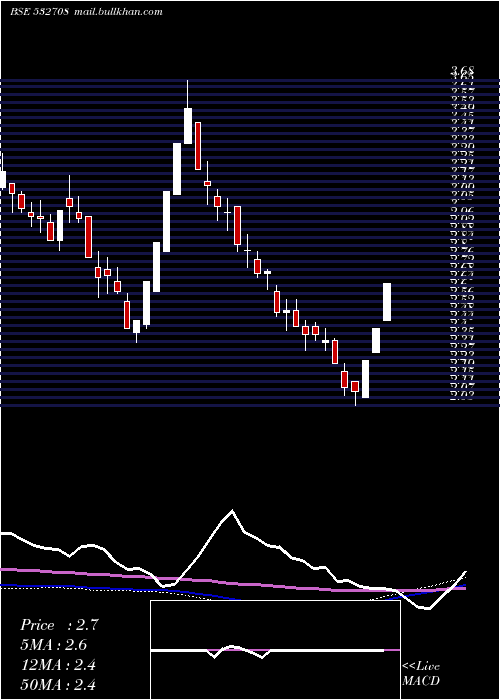Select the "12MA : 2.4" value
The image size is (500, 700).
(58, 665)
